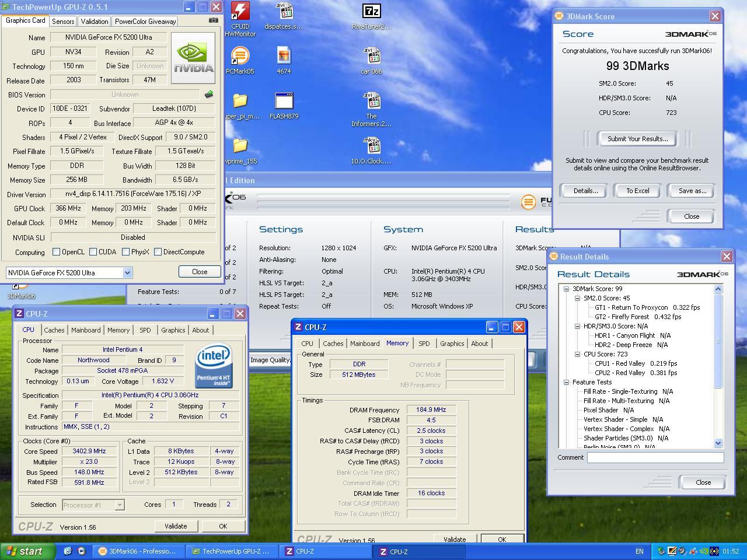Click the Comment input field
This screenshot has width=747, height=560.
(x=655, y=457)
